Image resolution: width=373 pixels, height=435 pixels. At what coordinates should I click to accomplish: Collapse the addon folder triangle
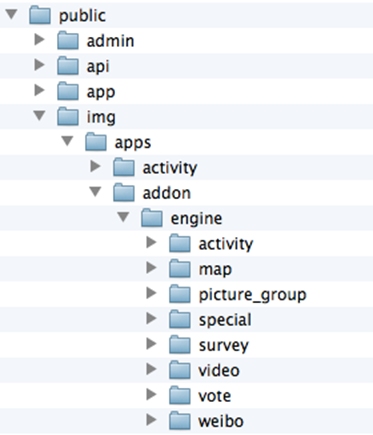coord(96,192)
